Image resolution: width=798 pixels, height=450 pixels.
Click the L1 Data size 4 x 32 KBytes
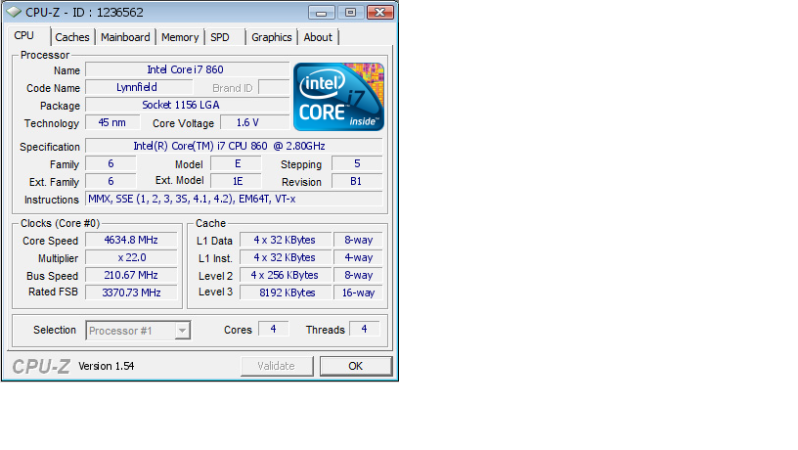286,240
